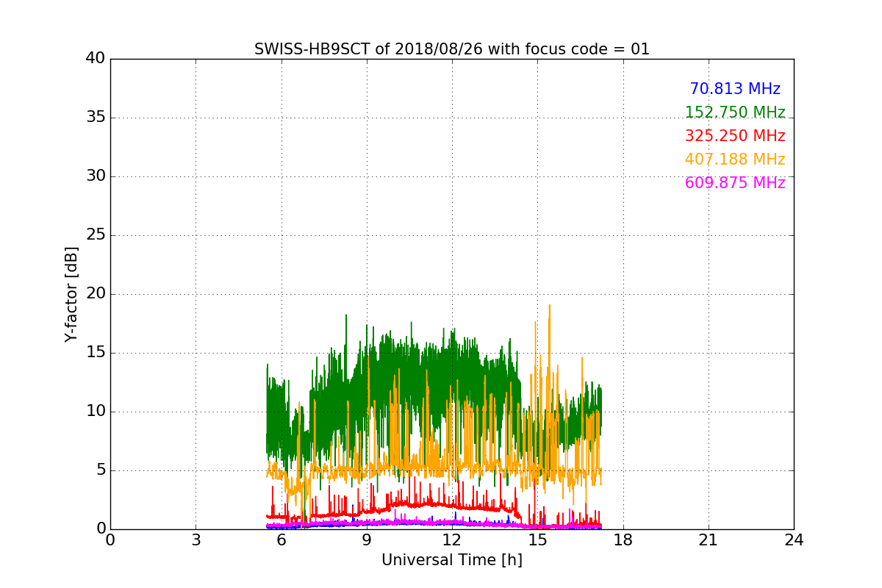This screenshot has height=588, width=882.
Task: Click y-axis tick value 15
Action: coord(96,353)
